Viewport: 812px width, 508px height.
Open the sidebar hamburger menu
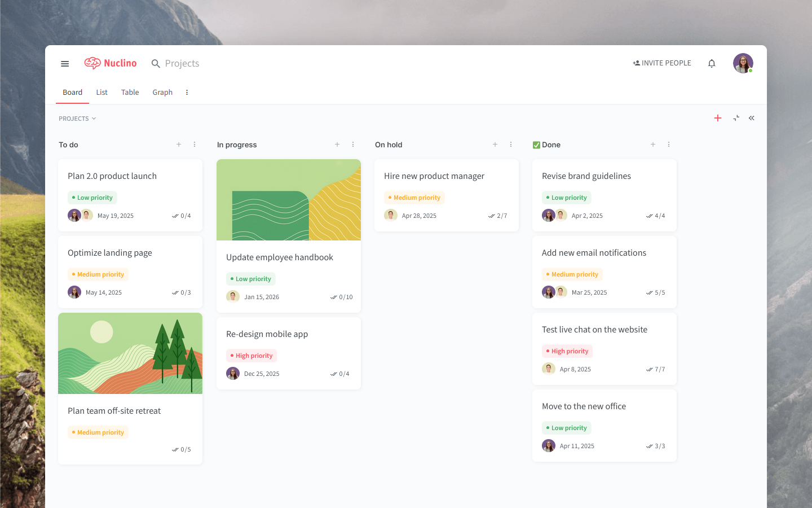point(64,63)
